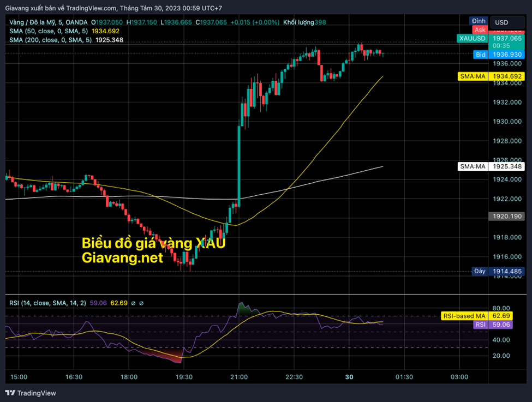The width and height of the screenshot is (532, 402).
Task: Click the 1920.190 crosshair price label
Action: click(507, 216)
